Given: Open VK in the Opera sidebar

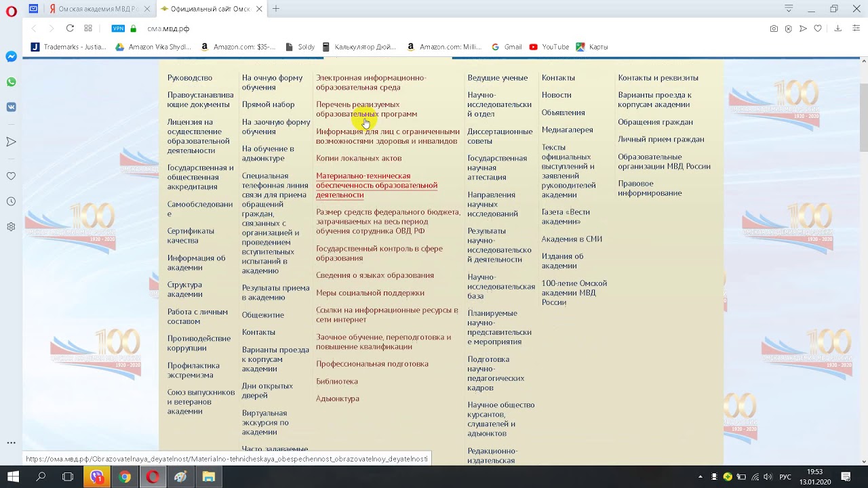Looking at the screenshot, I should (x=11, y=107).
